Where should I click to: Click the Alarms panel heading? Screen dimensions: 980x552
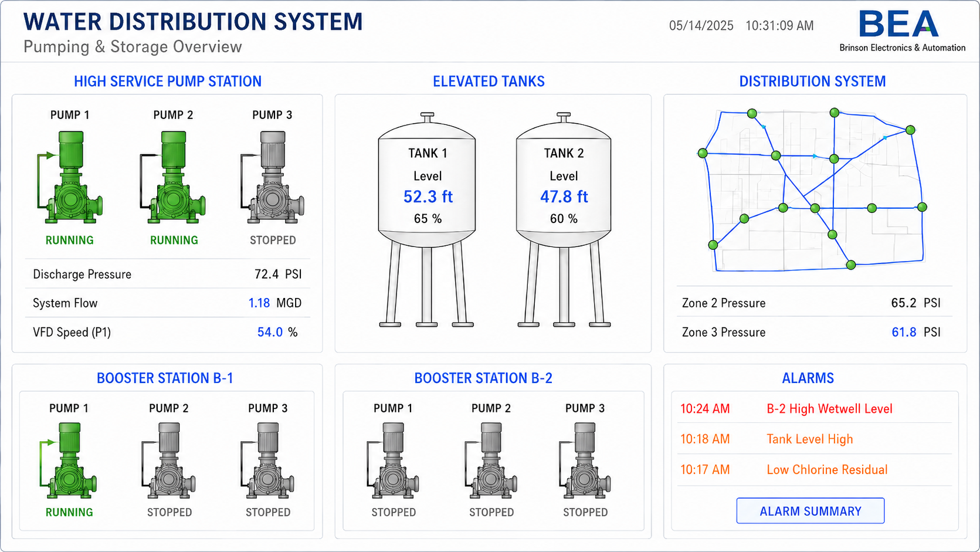coord(808,378)
